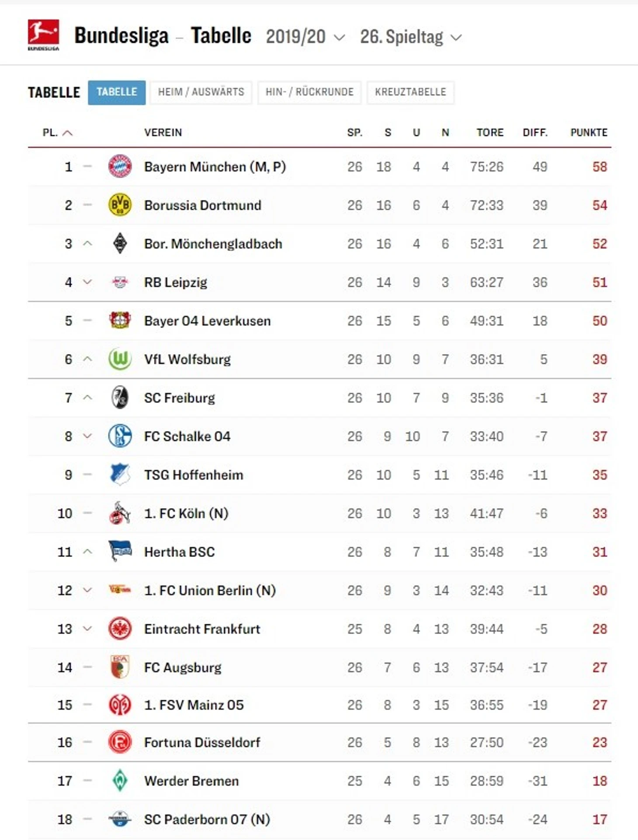Click the FC Schalke 04 crest
The width and height of the screenshot is (638, 840).
[x=120, y=436]
